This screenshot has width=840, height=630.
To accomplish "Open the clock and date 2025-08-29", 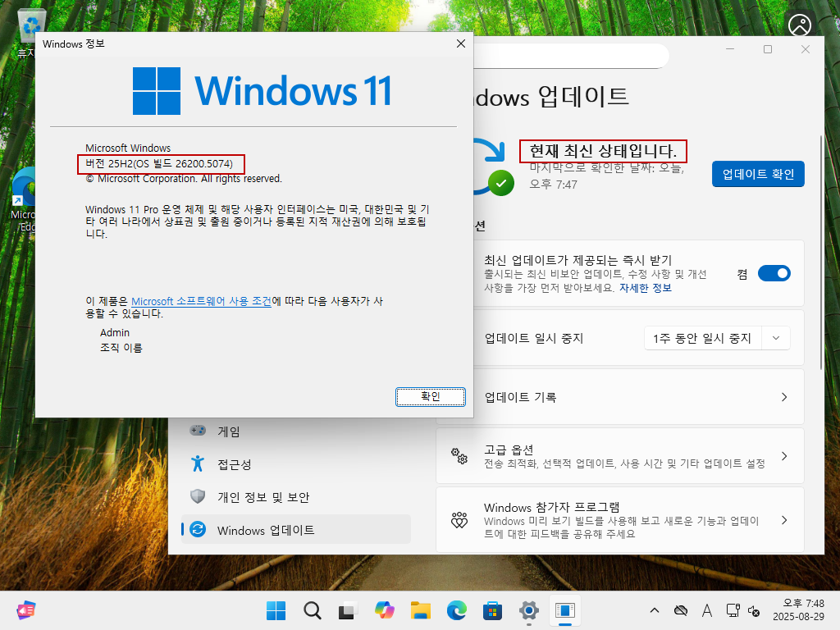I will tap(798, 610).
